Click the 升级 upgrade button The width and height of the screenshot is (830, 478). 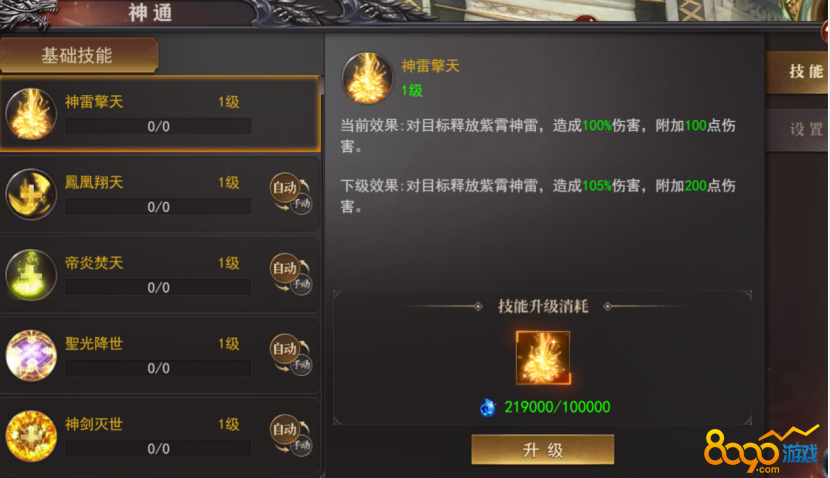(543, 450)
